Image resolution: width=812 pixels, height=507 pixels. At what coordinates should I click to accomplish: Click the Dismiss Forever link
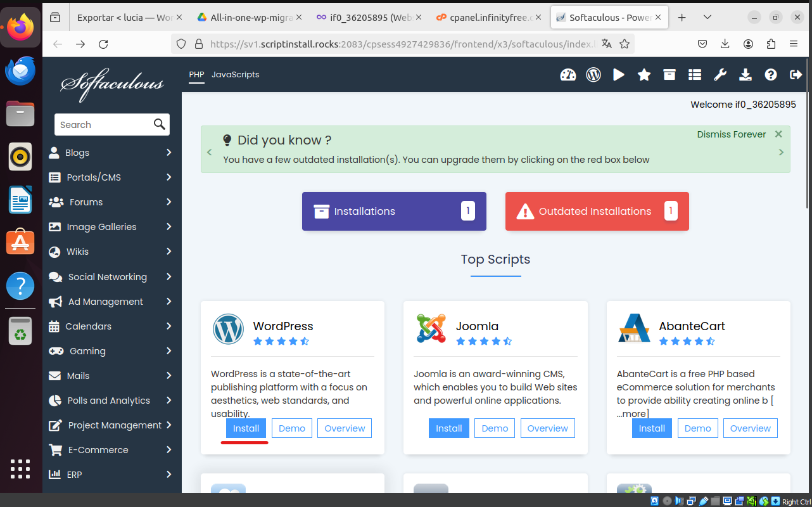click(x=731, y=134)
